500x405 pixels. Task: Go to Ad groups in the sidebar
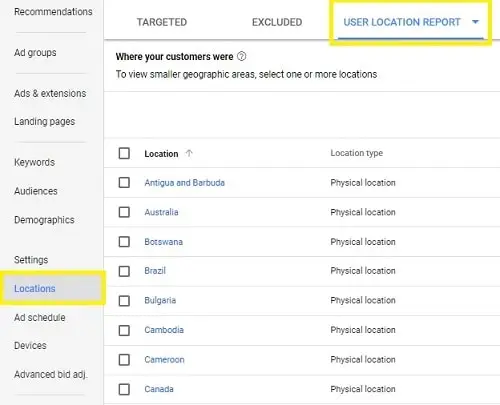(35, 53)
